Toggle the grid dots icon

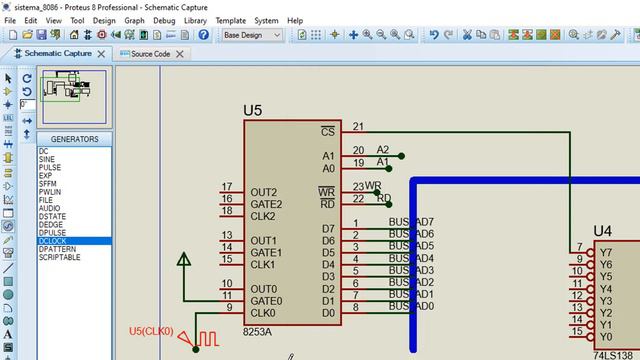click(316, 35)
